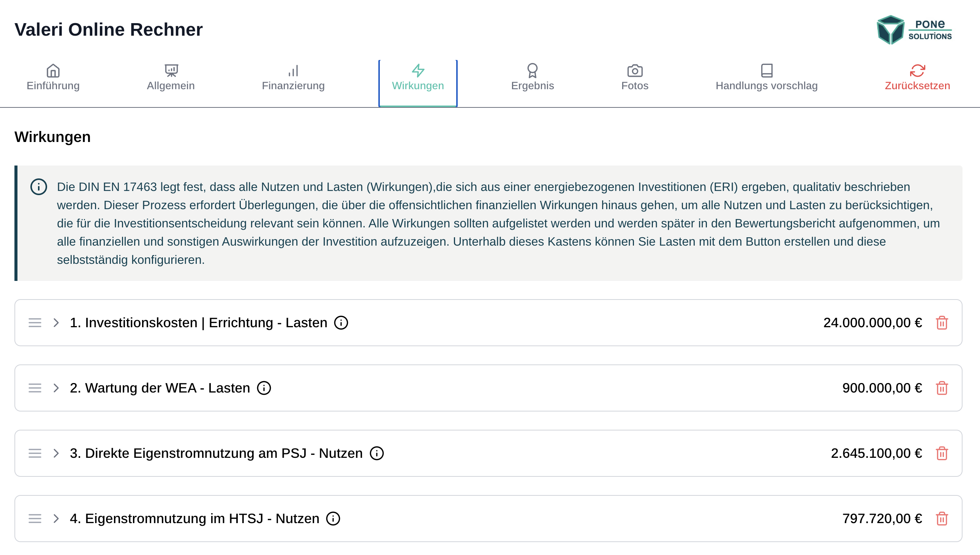The width and height of the screenshot is (980, 555).
Task: Delete the Direkte Eigenstromnutzung am PSJ entry
Action: [x=942, y=453]
